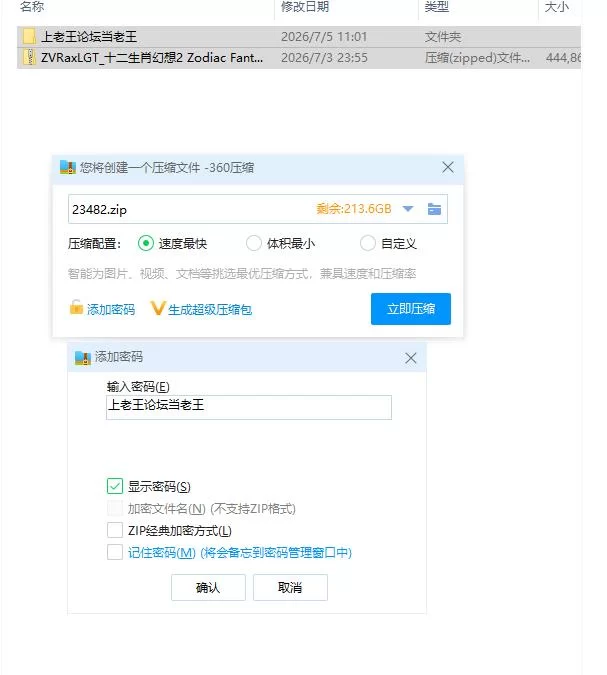Select the 速度最快 compression option
Image resolution: width=607 pixels, height=675 pixels.
coord(146,244)
